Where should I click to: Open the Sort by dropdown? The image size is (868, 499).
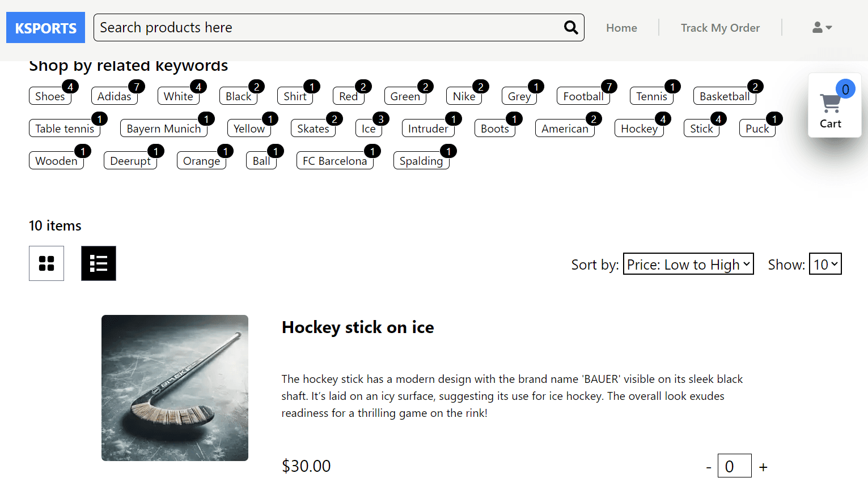[688, 264]
